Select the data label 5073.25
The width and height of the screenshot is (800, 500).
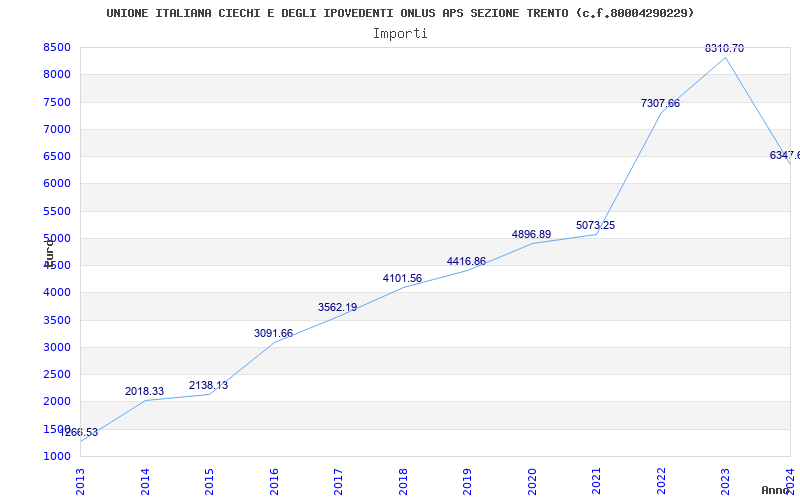(x=595, y=225)
